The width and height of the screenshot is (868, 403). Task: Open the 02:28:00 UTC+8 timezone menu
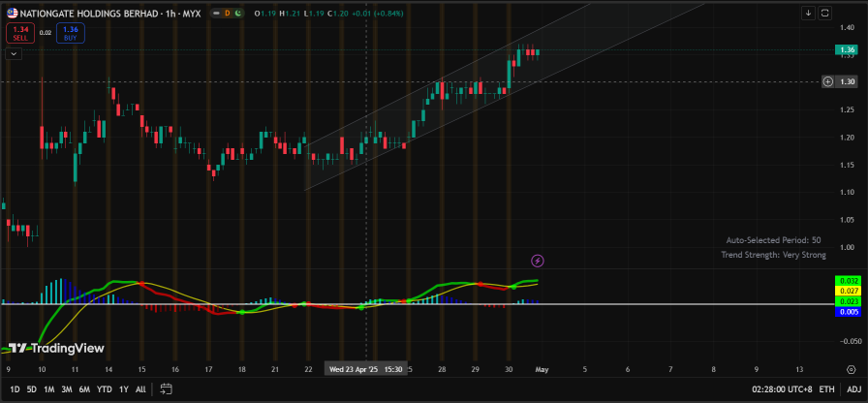coord(782,389)
